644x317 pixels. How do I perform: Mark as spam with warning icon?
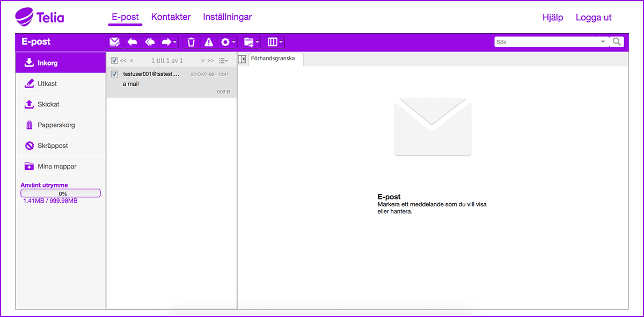(209, 42)
